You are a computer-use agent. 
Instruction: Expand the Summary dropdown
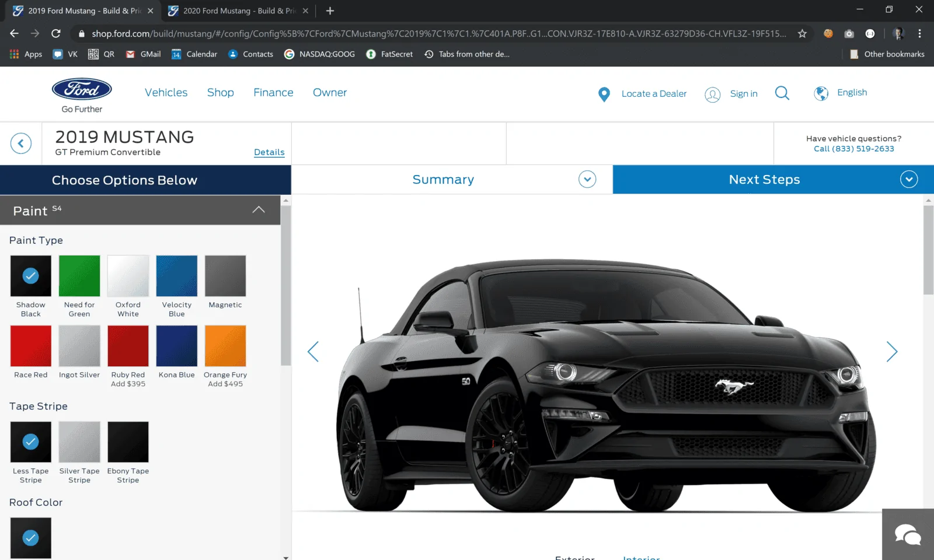[587, 180]
